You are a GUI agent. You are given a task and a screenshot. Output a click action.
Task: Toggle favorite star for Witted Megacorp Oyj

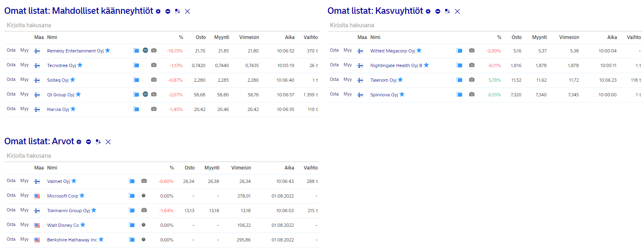click(419, 50)
